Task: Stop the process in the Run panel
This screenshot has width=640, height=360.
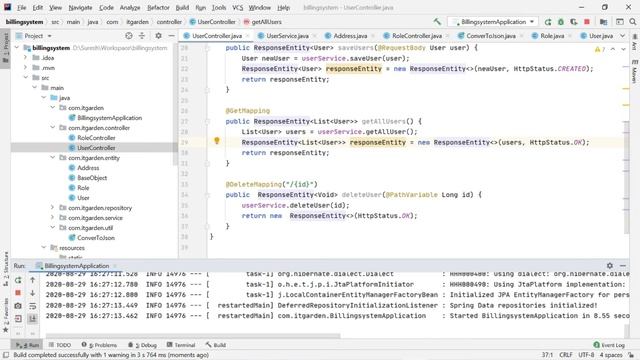Action: (x=18, y=293)
